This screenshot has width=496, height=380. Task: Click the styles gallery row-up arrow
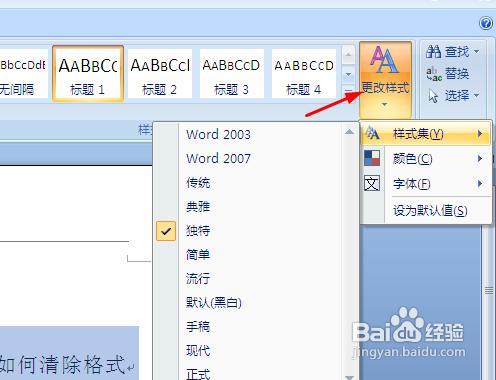coord(348,54)
